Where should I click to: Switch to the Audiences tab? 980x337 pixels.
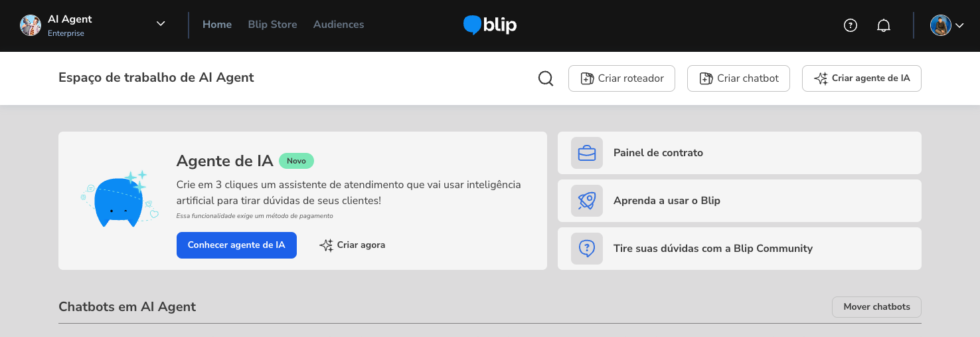pos(339,25)
